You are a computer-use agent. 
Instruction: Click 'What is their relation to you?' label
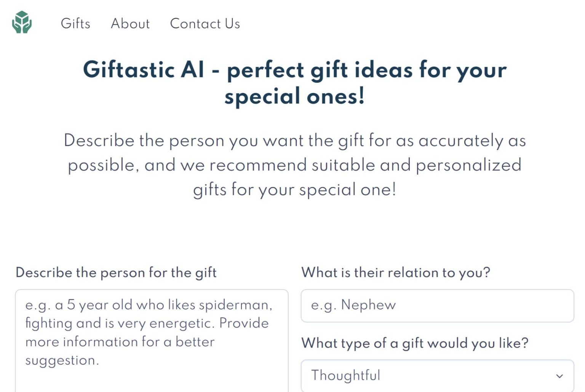click(396, 273)
